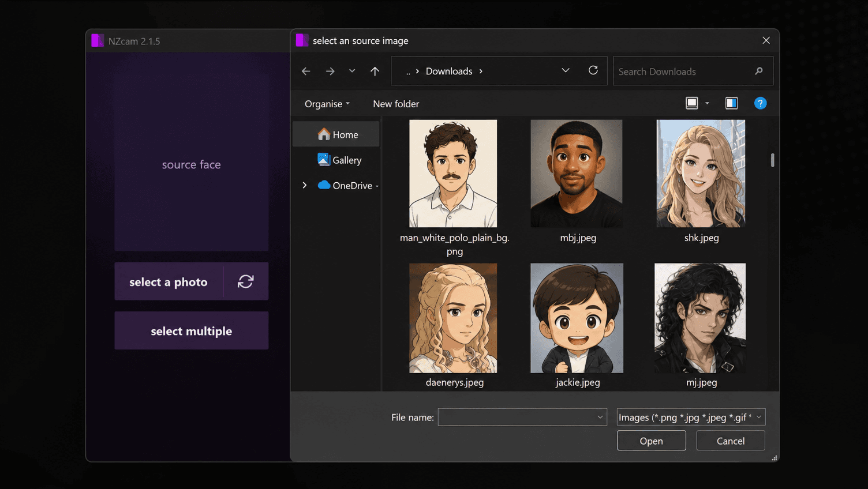Viewport: 868px width, 489px height.
Task: Refresh the Downloads folder listing
Action: (593, 70)
